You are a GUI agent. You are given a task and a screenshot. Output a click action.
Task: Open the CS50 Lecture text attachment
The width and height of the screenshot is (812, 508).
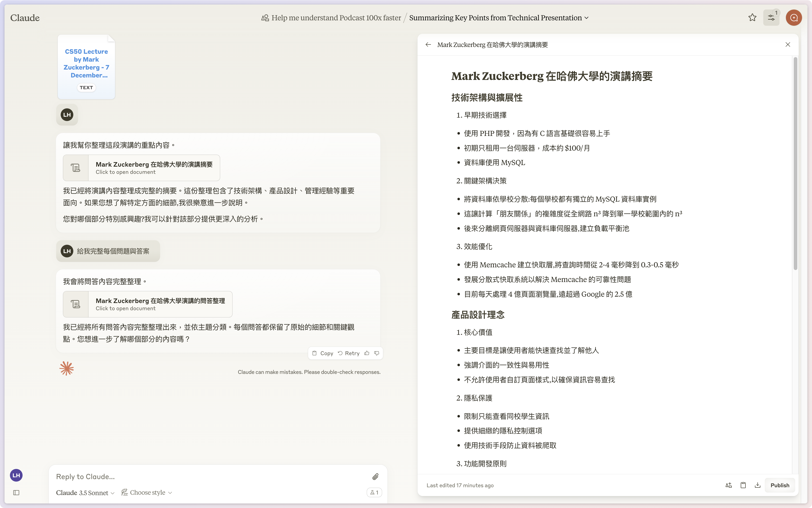(x=86, y=67)
